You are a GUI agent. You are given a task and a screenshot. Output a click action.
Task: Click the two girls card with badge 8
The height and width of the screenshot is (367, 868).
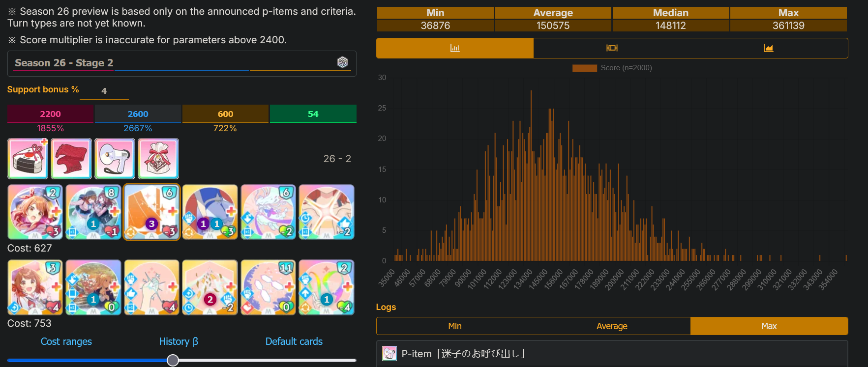coord(93,212)
